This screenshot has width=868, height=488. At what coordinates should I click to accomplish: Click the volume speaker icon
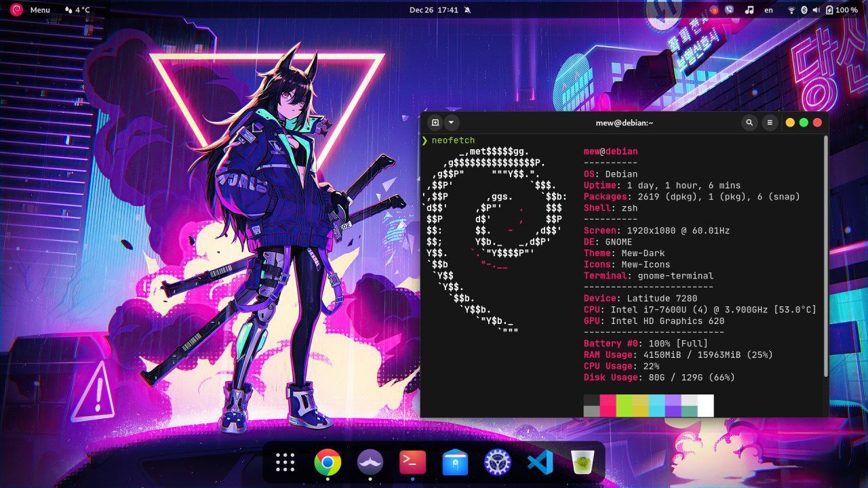[816, 10]
